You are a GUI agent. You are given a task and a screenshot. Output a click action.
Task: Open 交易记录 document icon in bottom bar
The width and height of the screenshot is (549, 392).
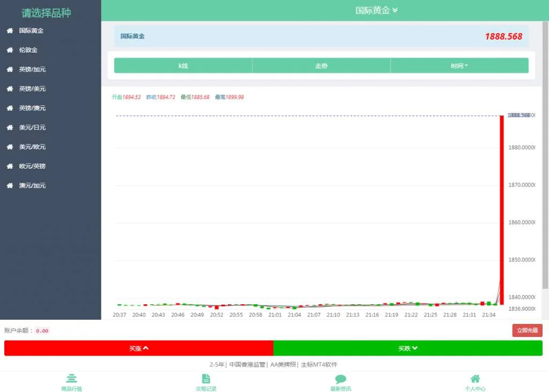click(206, 379)
